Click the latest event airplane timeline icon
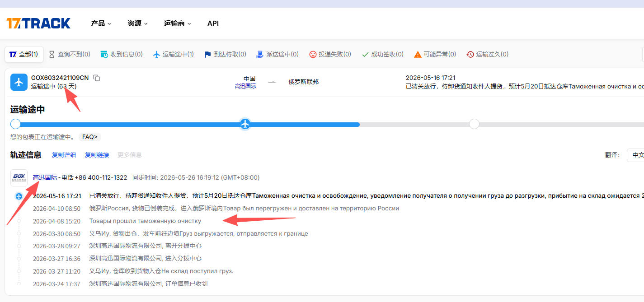The width and height of the screenshot is (644, 302). 19,196
